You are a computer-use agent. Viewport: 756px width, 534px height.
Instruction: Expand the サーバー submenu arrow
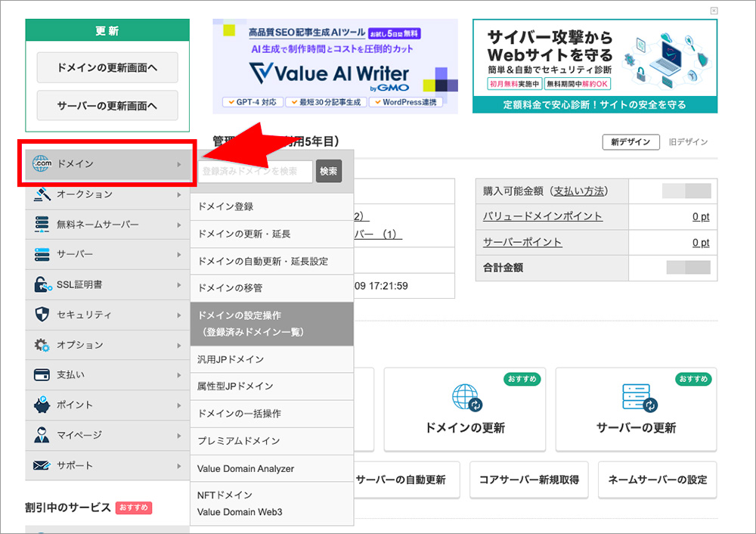click(179, 255)
